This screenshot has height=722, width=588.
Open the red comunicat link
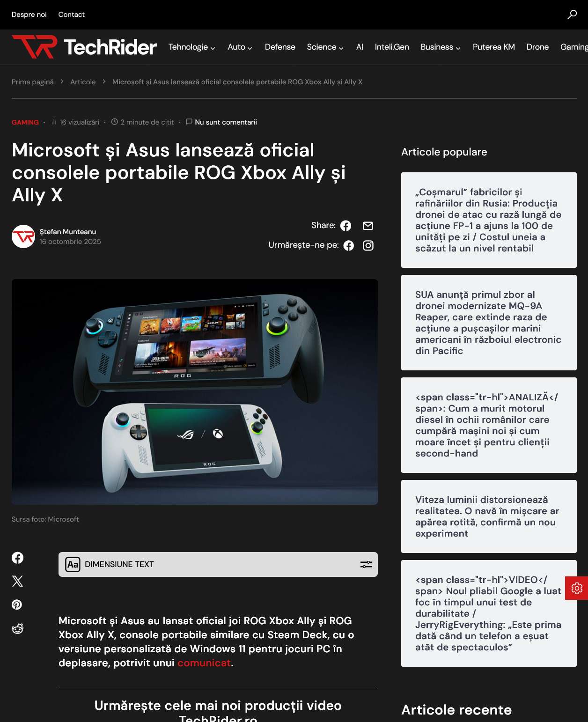click(x=204, y=663)
